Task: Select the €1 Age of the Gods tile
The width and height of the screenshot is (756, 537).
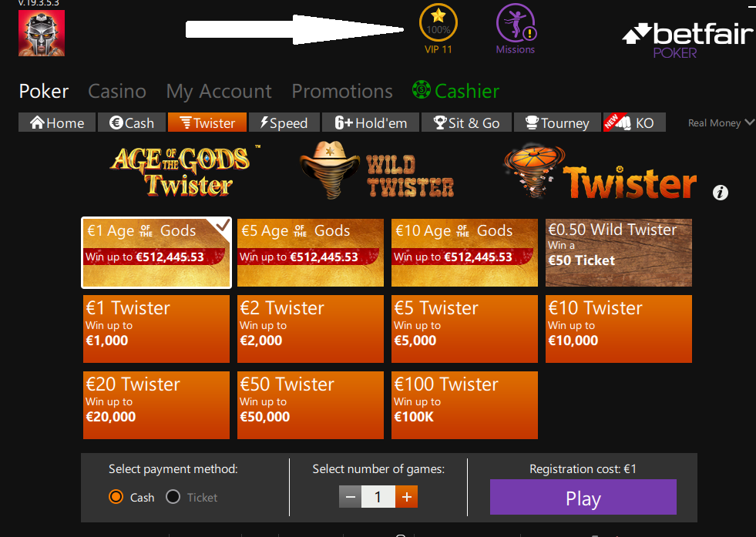Action: pyautogui.click(x=156, y=253)
